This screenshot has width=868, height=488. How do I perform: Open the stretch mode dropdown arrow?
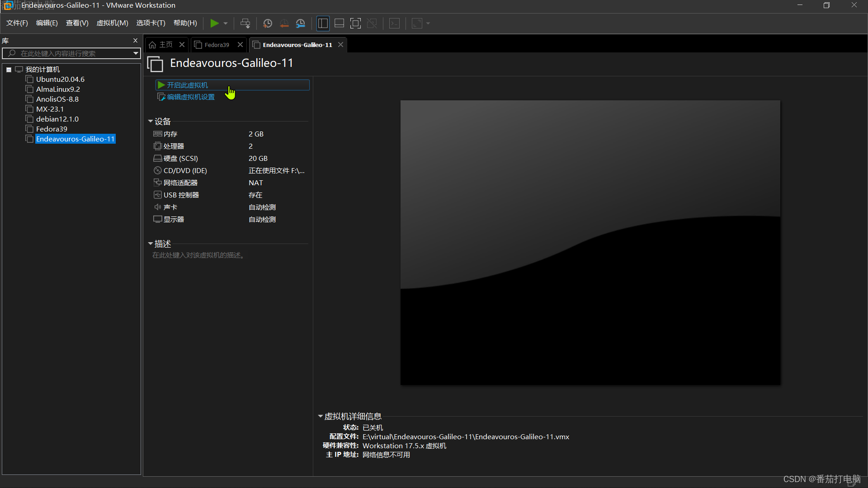pos(428,23)
